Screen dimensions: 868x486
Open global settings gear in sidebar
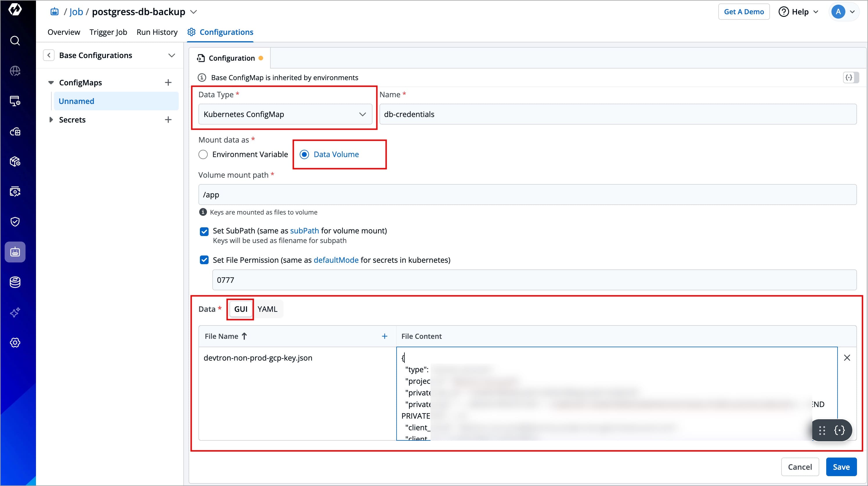15,343
